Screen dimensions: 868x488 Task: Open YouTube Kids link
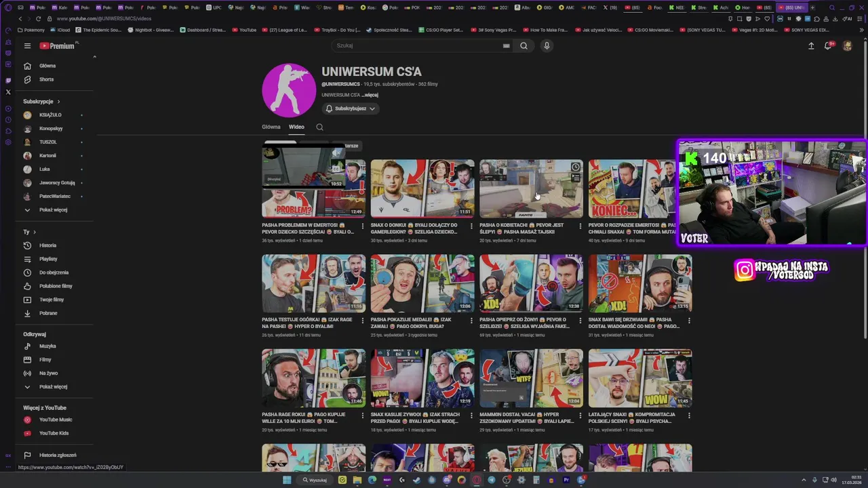[54, 433]
